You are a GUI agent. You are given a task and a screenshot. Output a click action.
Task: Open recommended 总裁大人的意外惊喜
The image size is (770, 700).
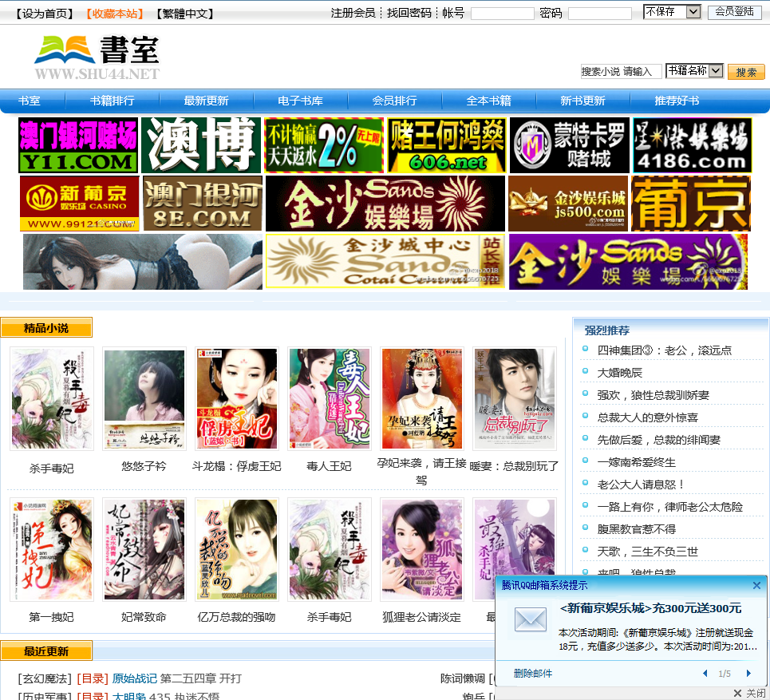click(648, 417)
